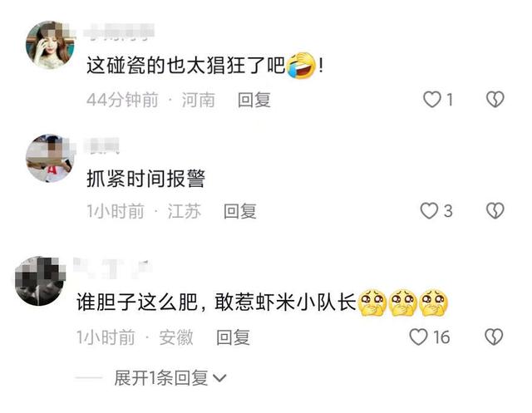This screenshot has height=413, width=532.
Task: Like the 抓紧时间报警 comment
Action: pyautogui.click(x=429, y=210)
